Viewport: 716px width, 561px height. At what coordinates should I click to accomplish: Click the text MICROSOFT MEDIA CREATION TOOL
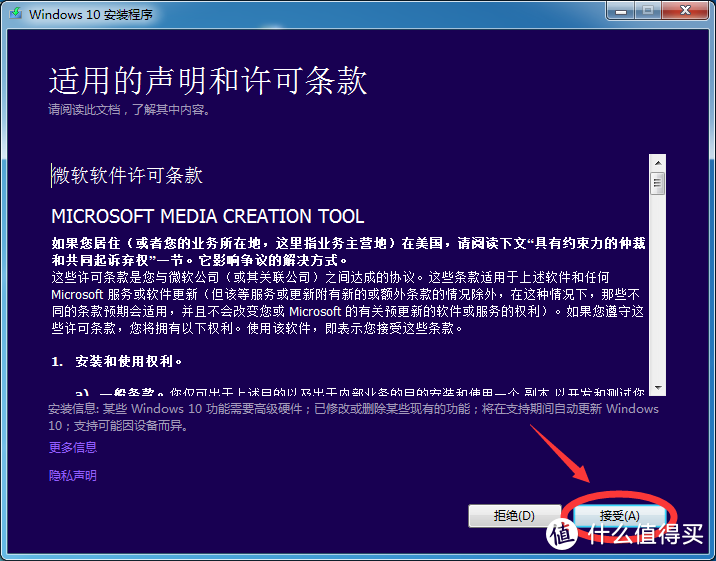208,216
